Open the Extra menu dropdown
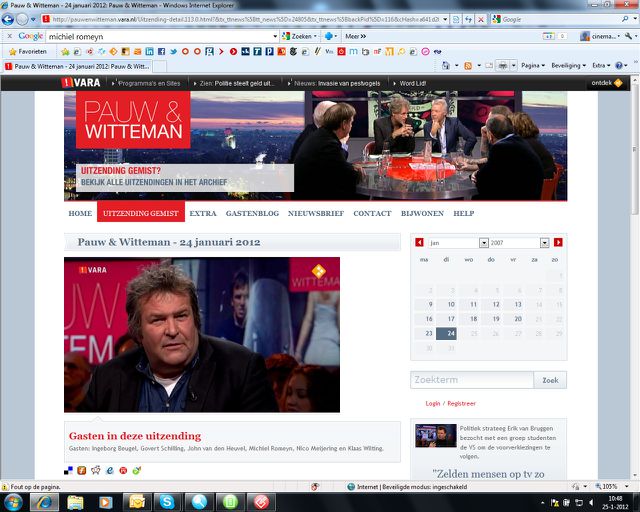Screen dimensions: 640x512 [601, 65]
